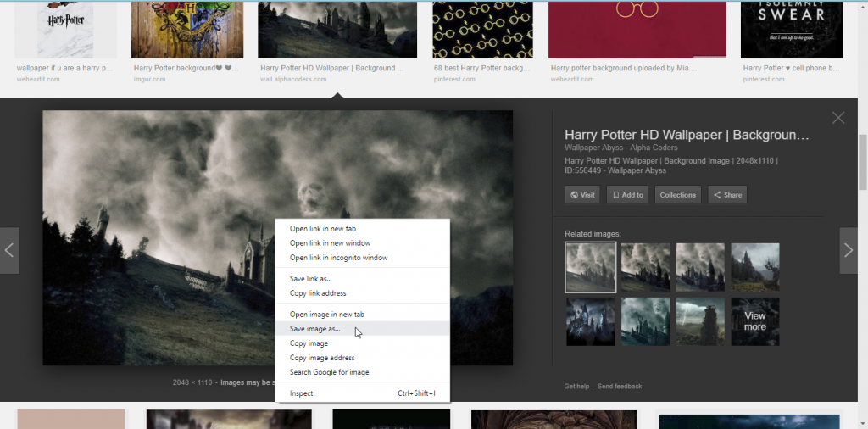Screen dimensions: 868x429
Task: Click the Add to button
Action: (628, 195)
